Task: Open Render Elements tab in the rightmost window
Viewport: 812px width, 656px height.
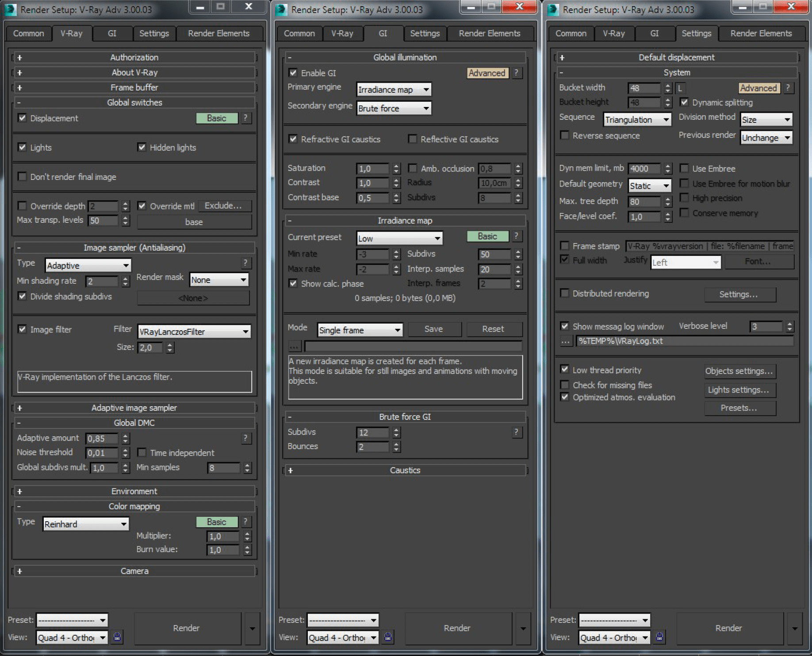Action: [x=761, y=34]
